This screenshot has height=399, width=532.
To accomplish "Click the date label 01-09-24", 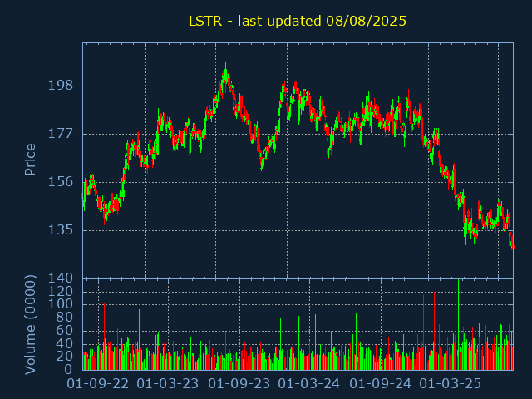I will point(381,384).
